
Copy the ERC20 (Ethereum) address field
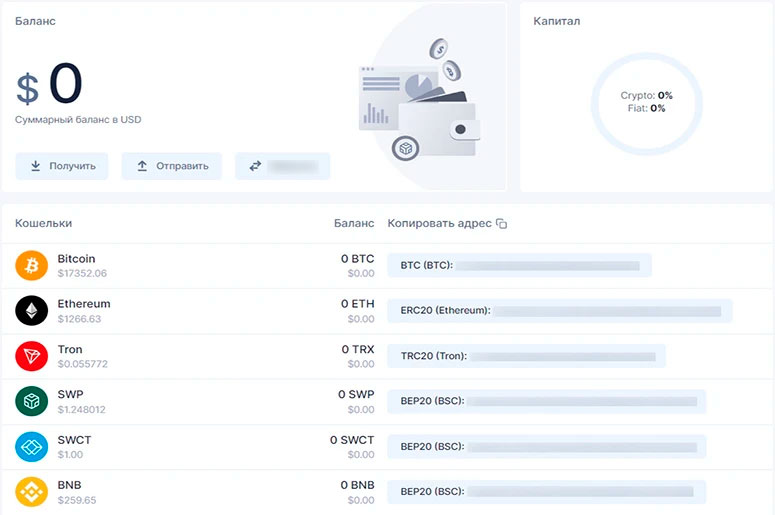tap(559, 311)
